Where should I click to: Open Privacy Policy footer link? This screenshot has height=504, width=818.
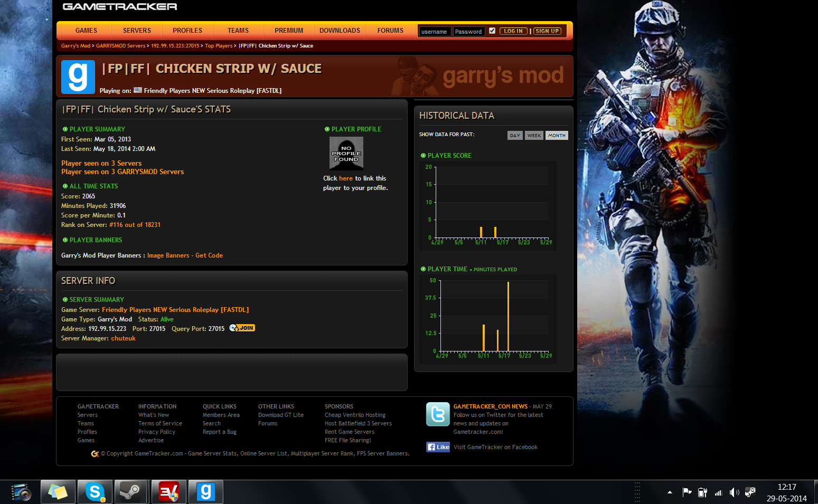pos(157,432)
